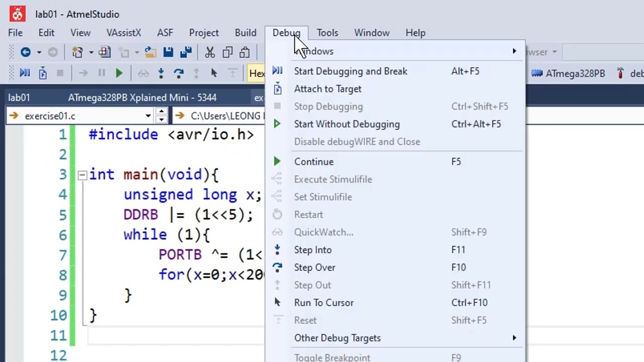Click the Step Into toolbar icon
Viewport: 644px width, 362px height.
pyautogui.click(x=161, y=73)
